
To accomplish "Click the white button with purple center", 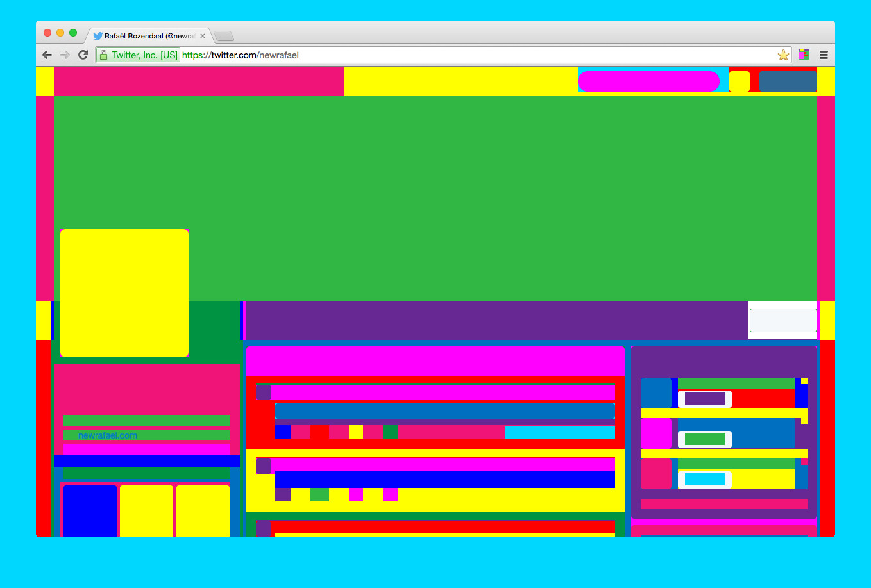I will point(704,399).
